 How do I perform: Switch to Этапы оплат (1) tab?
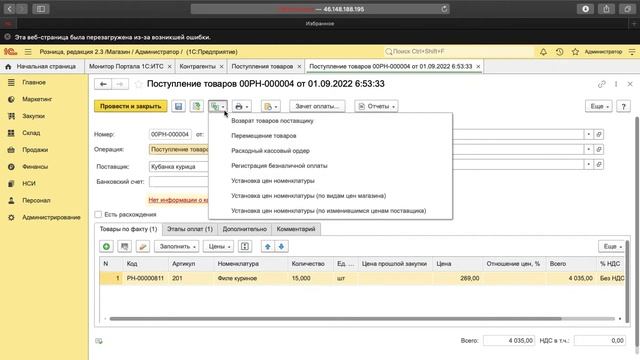pyautogui.click(x=190, y=229)
